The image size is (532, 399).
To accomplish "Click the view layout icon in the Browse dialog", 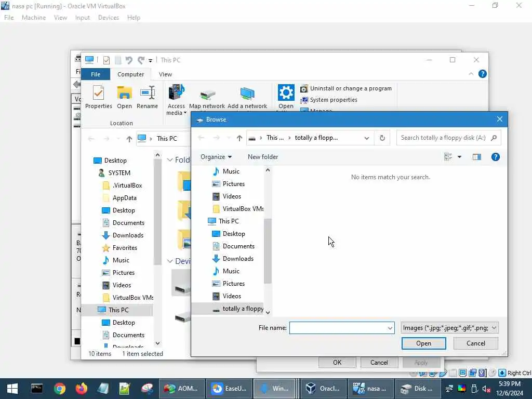I will tap(448, 157).
